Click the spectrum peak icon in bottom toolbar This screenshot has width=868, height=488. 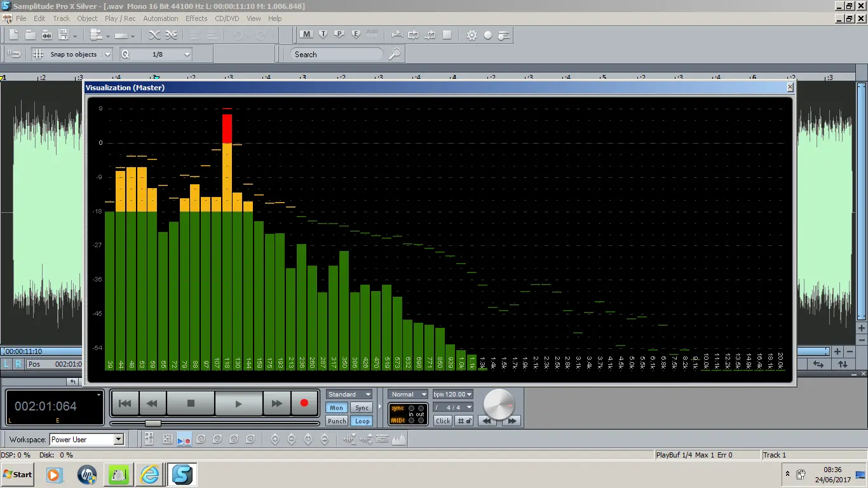point(399,438)
